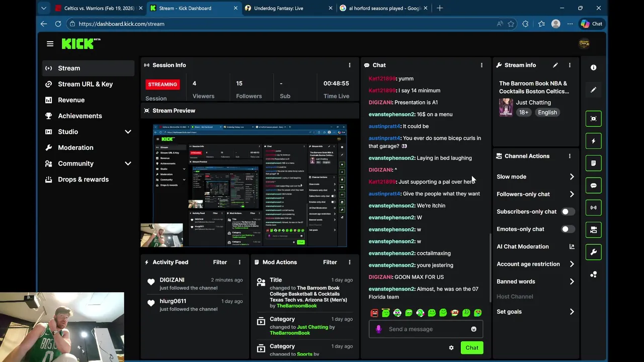
Task: Click the chat bubble icon in the right sidebar
Action: pyautogui.click(x=593, y=185)
